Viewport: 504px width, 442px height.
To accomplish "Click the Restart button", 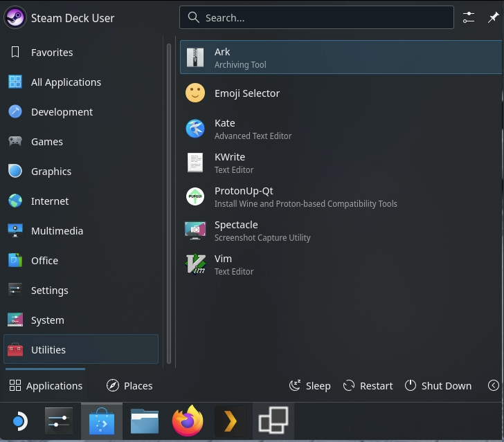I will coord(368,386).
